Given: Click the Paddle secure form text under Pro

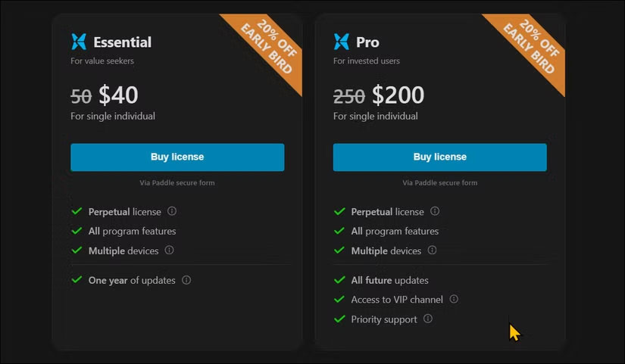Looking at the screenshot, I should pyautogui.click(x=439, y=182).
